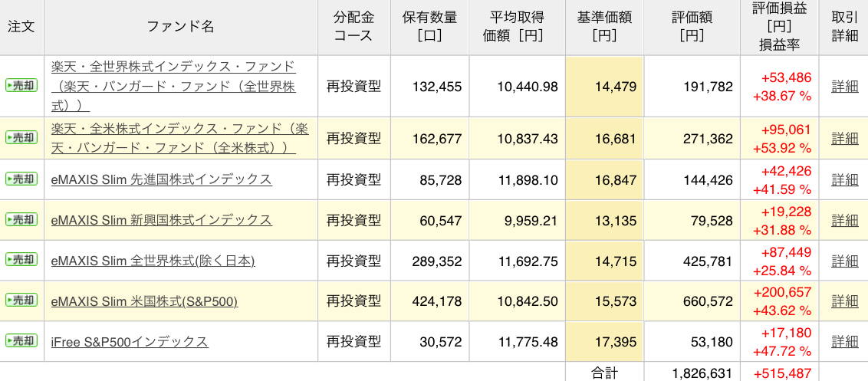
Task: Open 楽天・全米株式インデックス・ファンド fund link
Action: pos(180,138)
